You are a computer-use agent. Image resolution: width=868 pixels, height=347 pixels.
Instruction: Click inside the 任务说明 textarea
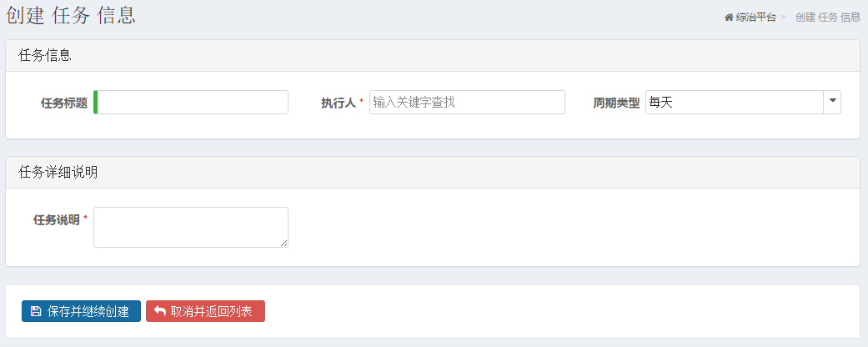pos(191,228)
